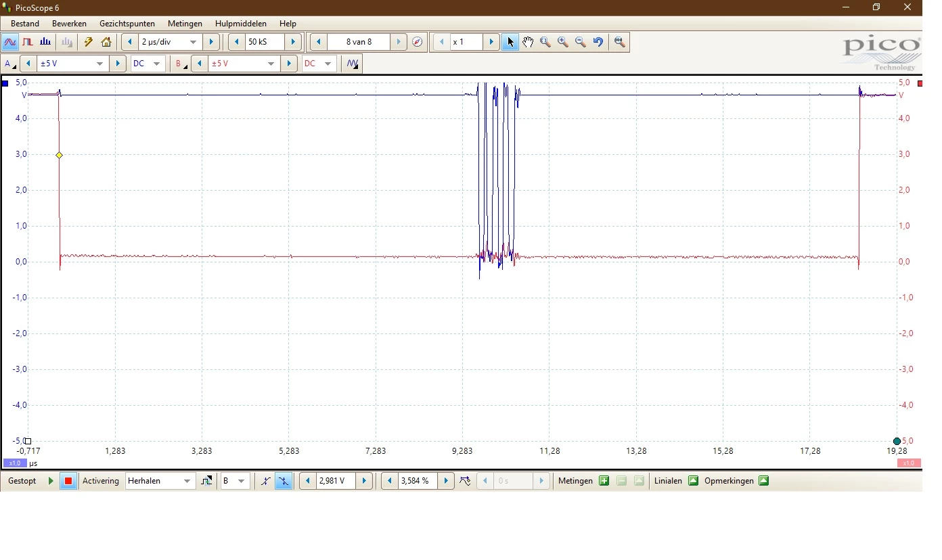This screenshot has height=560, width=942.
Task: Click the red stop capture button
Action: coord(68,481)
